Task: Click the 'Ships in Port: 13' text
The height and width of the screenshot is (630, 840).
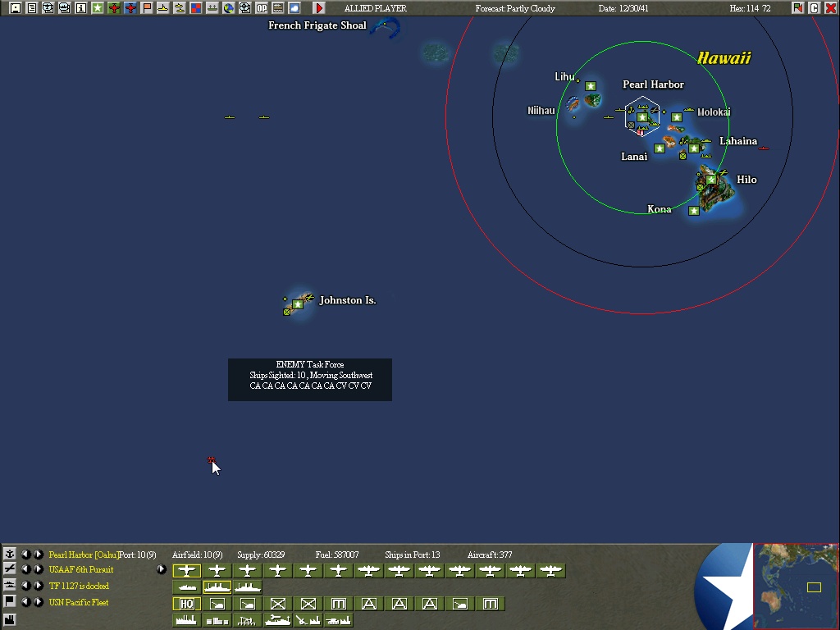Action: tap(412, 555)
